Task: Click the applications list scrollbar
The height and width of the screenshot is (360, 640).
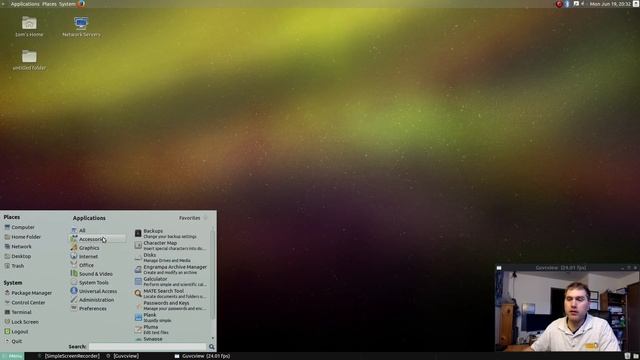Action: coord(212,274)
